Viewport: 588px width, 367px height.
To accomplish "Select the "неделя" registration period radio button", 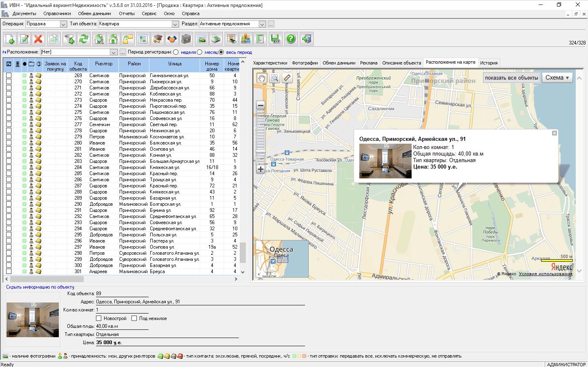I will pos(176,52).
